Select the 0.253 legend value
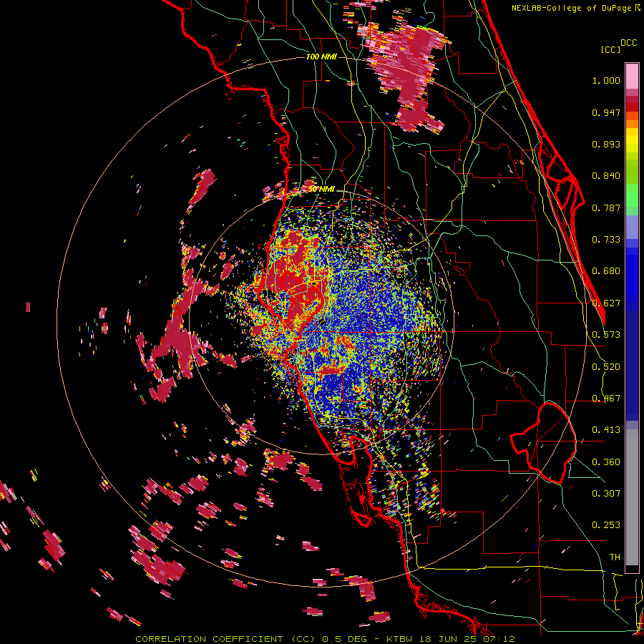This screenshot has width=644, height=644. point(606,525)
